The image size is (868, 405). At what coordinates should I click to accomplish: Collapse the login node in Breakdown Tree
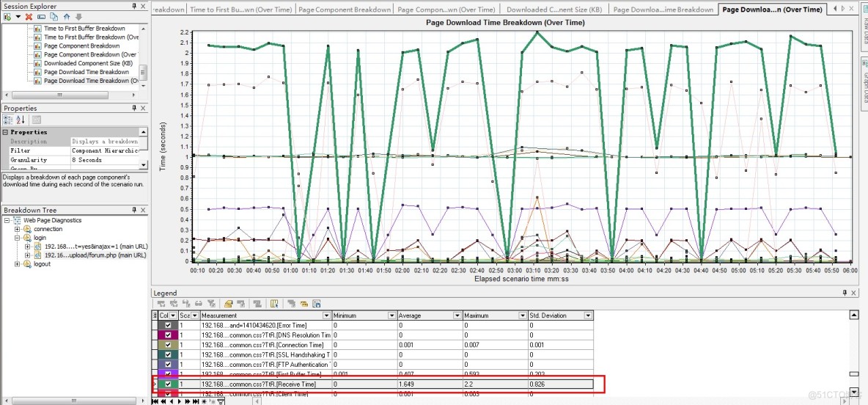[18, 238]
